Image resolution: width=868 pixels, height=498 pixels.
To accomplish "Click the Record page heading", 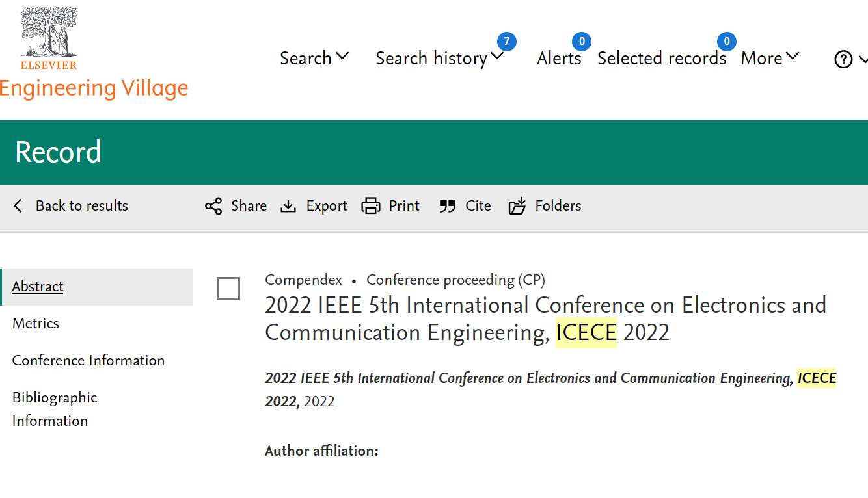I will coord(58,152).
